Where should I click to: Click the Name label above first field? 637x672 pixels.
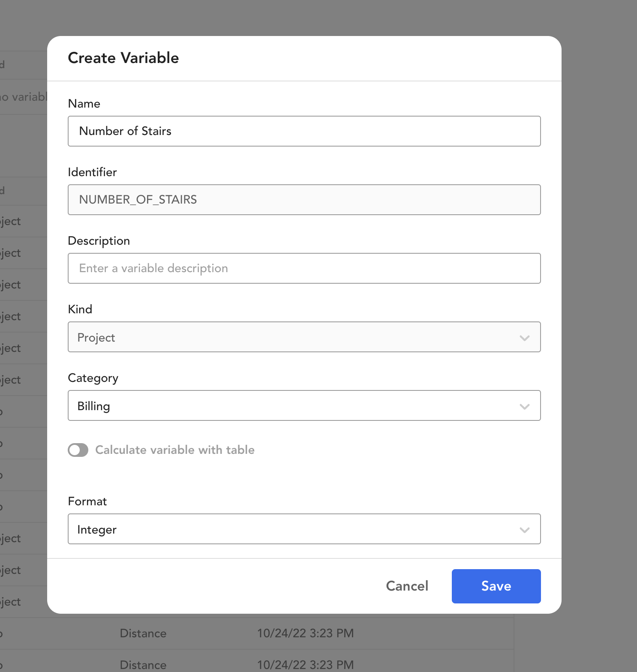pyautogui.click(x=84, y=104)
